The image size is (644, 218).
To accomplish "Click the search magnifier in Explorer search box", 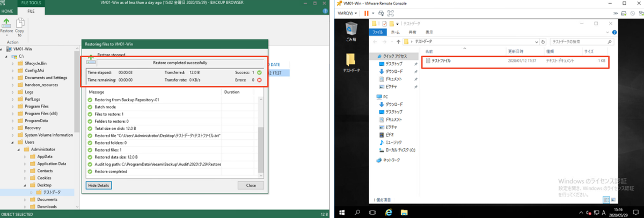I will [x=611, y=41].
